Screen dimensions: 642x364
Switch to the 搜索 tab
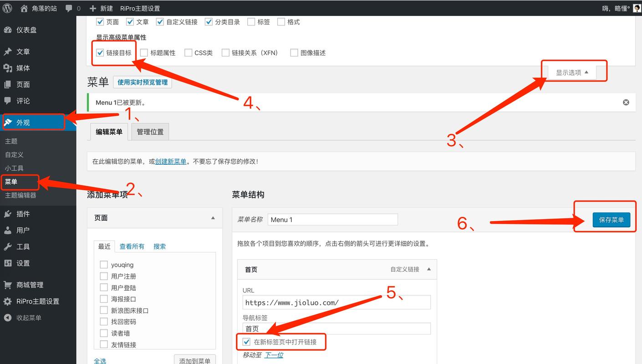[x=159, y=246]
